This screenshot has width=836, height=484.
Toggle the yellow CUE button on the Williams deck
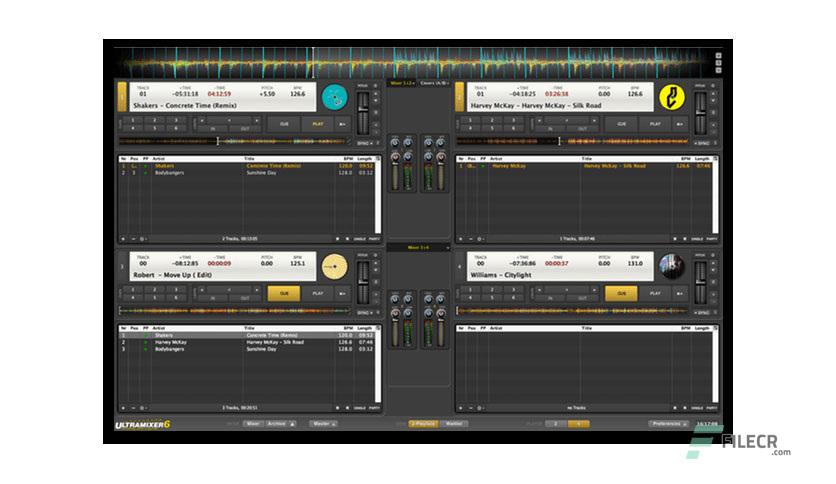(x=621, y=293)
